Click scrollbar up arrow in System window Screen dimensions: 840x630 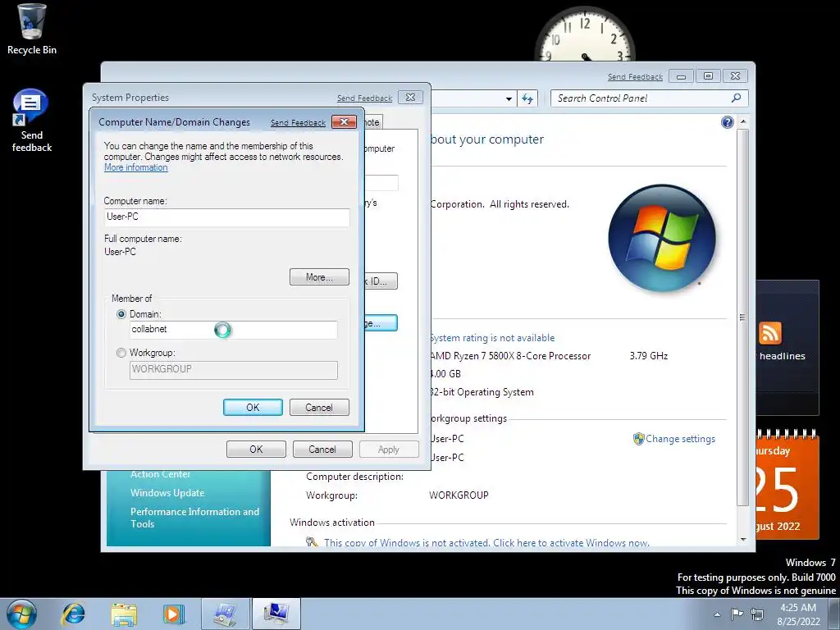(743, 121)
